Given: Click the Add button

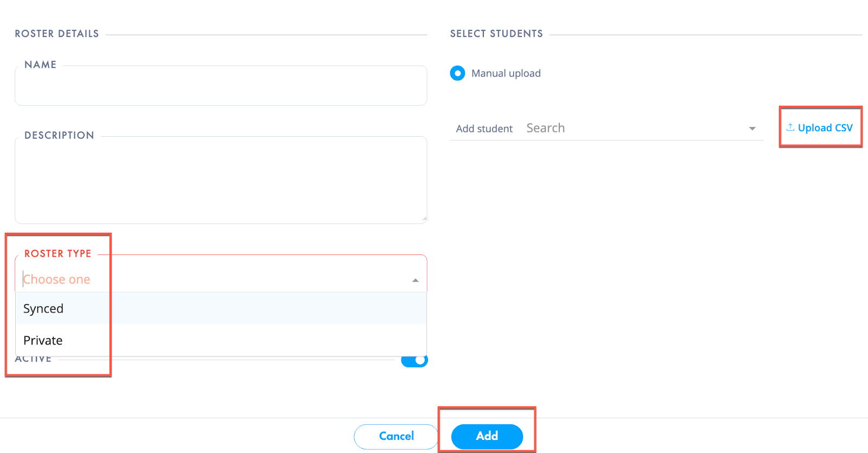Looking at the screenshot, I should (x=487, y=436).
